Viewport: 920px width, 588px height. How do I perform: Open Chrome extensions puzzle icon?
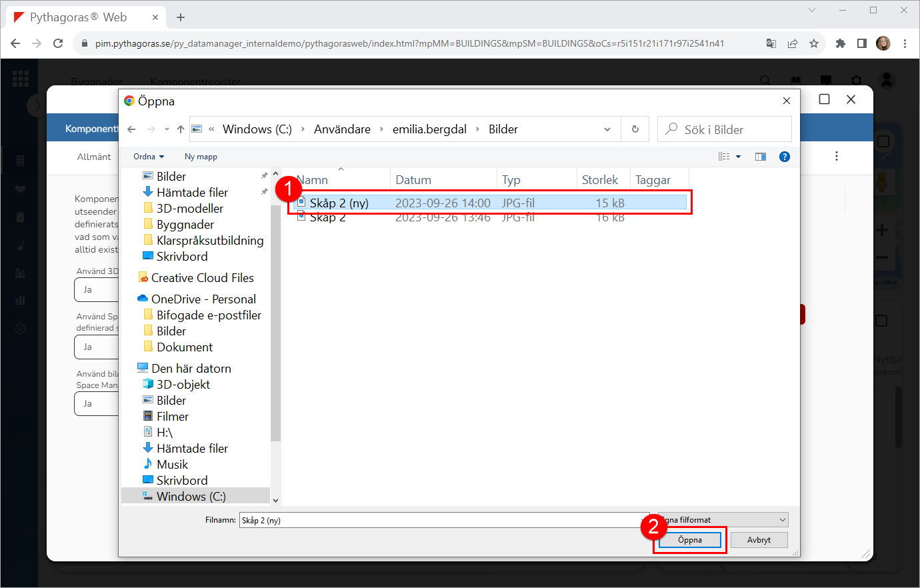(x=841, y=43)
